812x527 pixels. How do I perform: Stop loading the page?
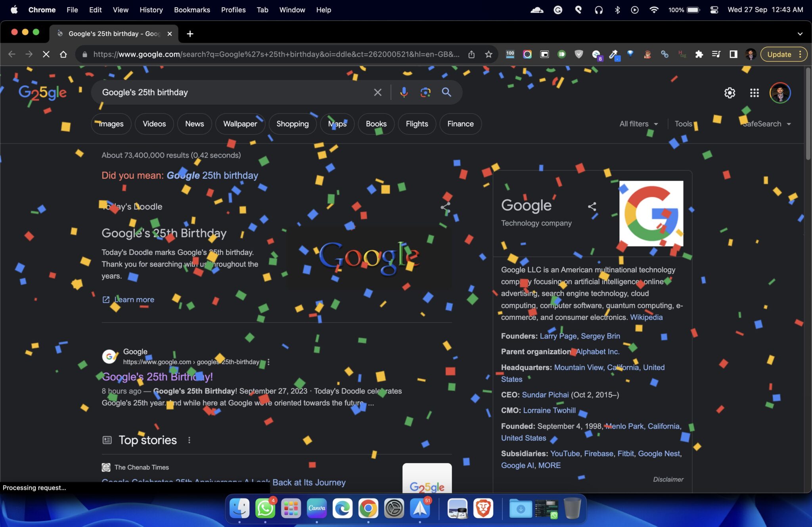46,54
